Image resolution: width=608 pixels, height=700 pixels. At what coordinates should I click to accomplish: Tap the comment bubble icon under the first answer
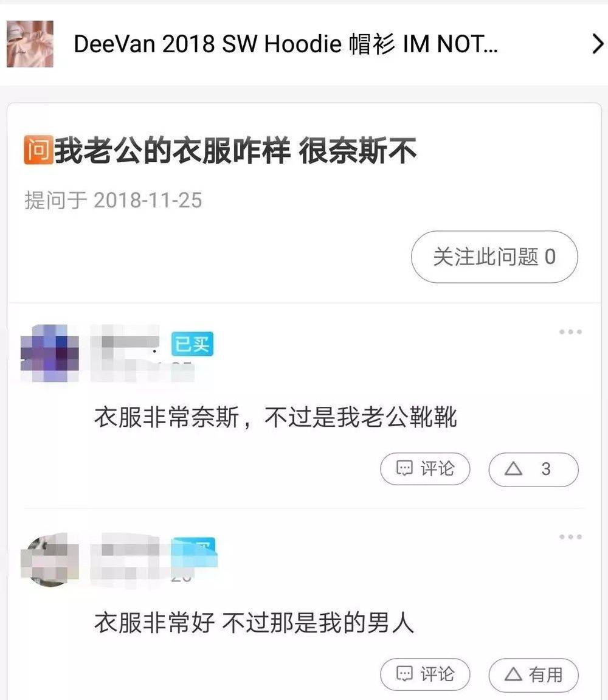click(404, 468)
